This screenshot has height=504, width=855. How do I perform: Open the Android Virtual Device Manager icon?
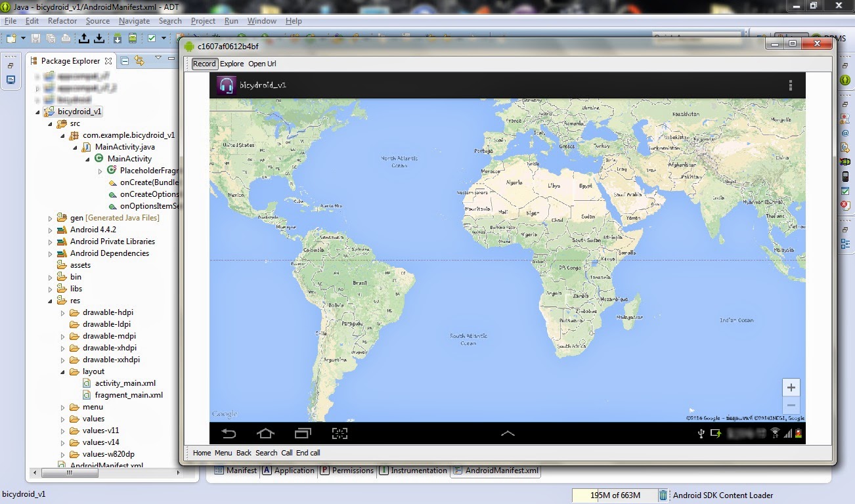click(x=133, y=39)
